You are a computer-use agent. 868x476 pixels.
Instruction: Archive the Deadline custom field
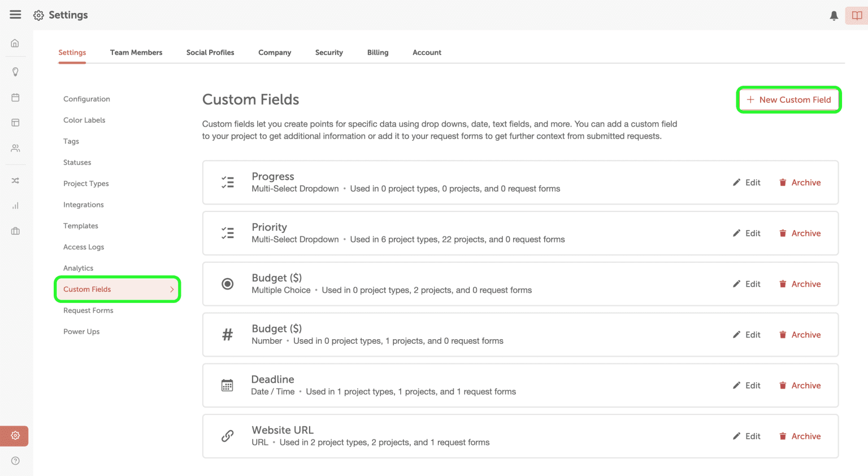pyautogui.click(x=800, y=386)
